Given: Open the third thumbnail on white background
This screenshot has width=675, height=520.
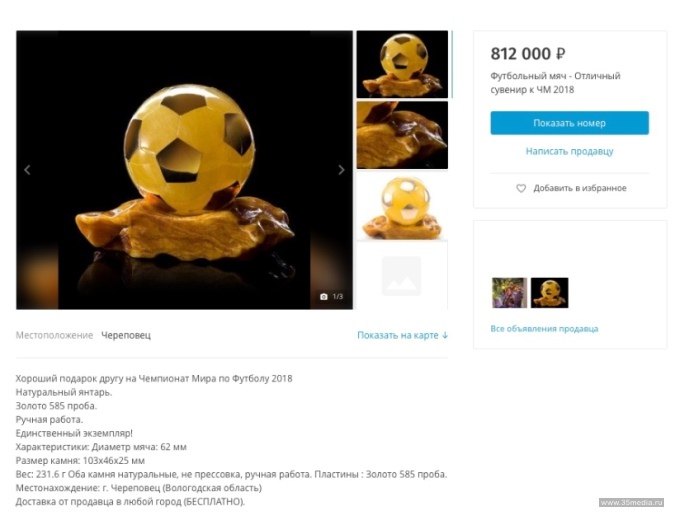Looking at the screenshot, I should 402,206.
